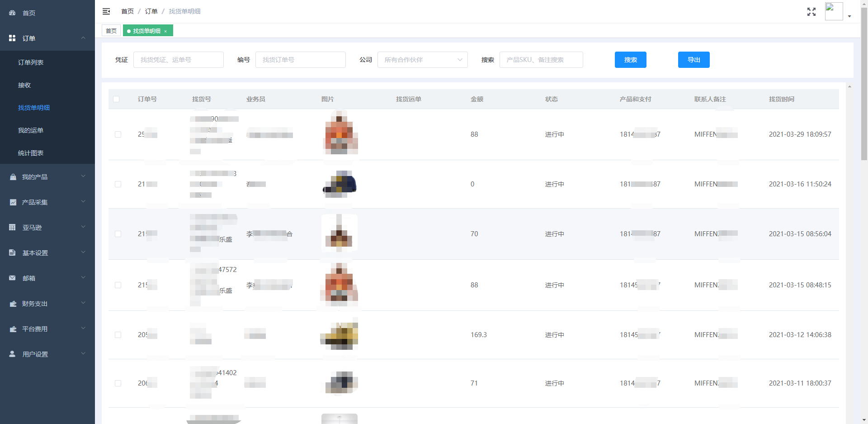
Task: Click the 用户设置 person icon
Action: click(x=12, y=354)
